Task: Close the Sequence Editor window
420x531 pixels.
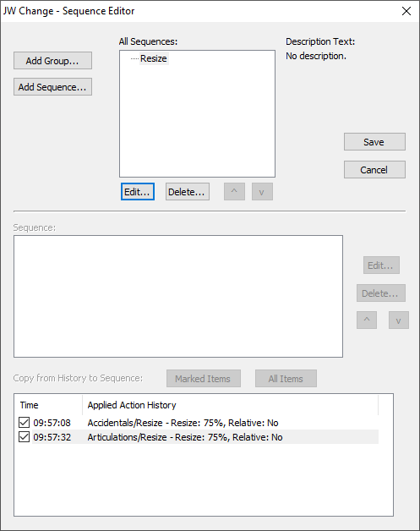Action: [x=406, y=11]
